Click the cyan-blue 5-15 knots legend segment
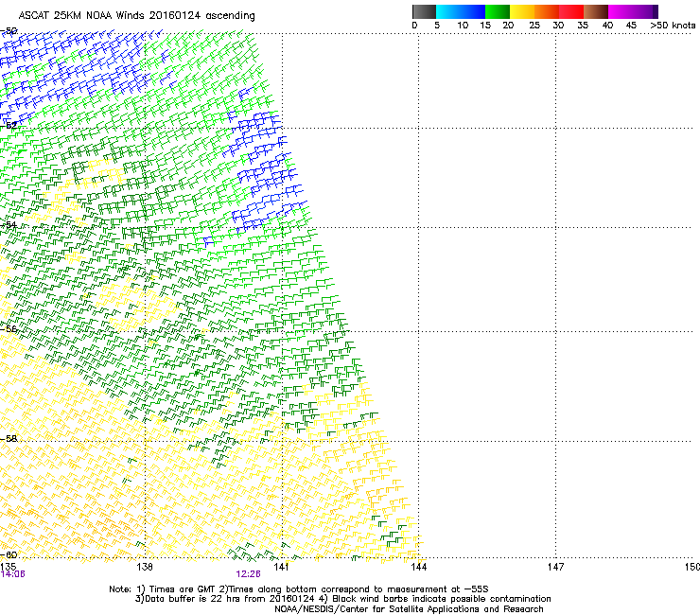This screenshot has width=700, height=615. tap(461, 11)
